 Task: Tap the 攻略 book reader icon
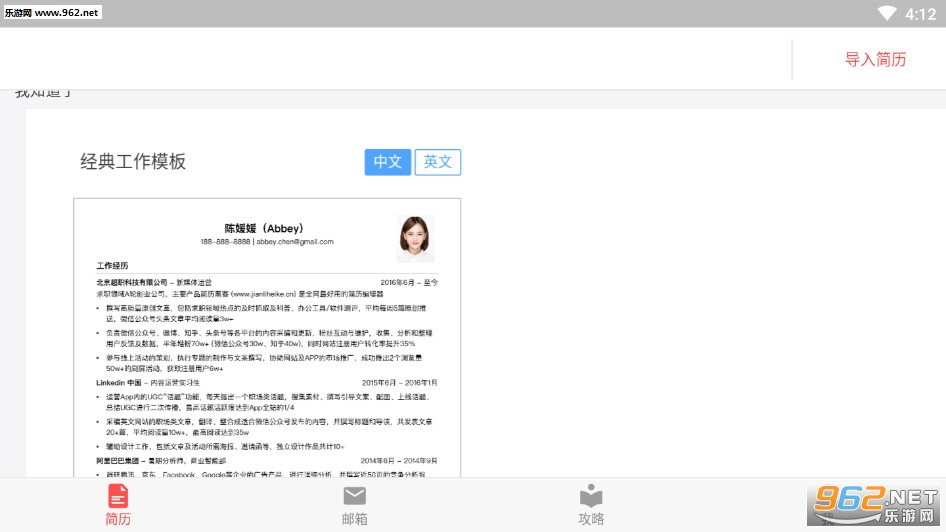[591, 496]
